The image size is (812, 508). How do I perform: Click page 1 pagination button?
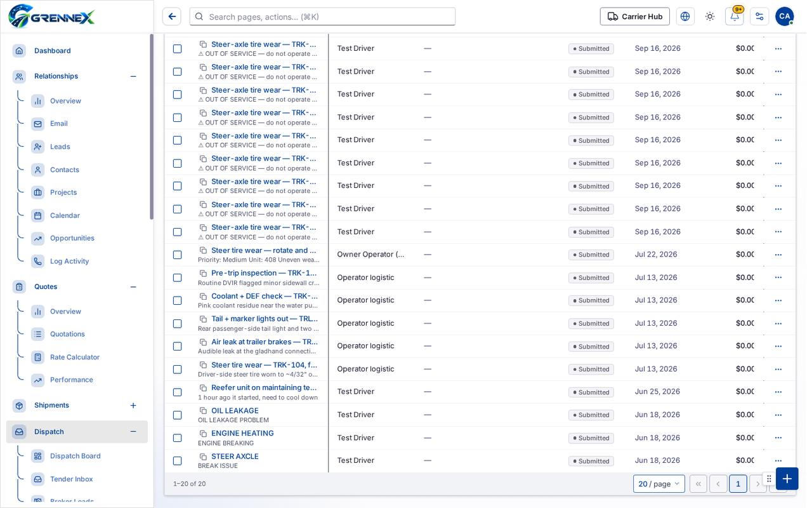738,484
